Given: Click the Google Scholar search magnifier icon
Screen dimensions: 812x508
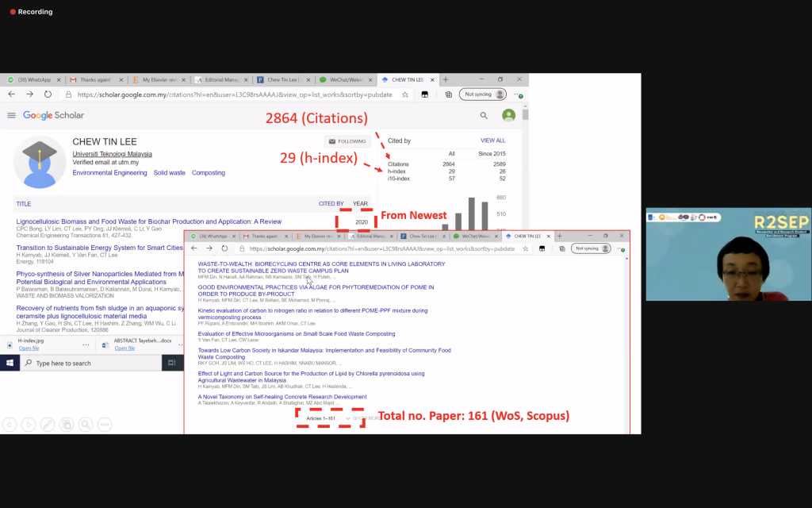Looking at the screenshot, I should pos(484,116).
